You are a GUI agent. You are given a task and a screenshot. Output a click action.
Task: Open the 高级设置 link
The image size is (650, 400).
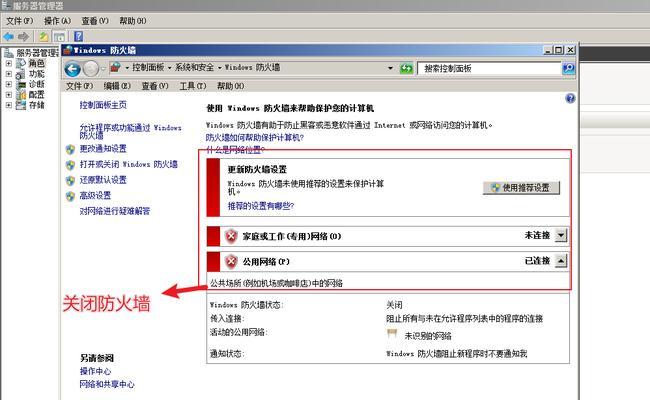click(95, 196)
